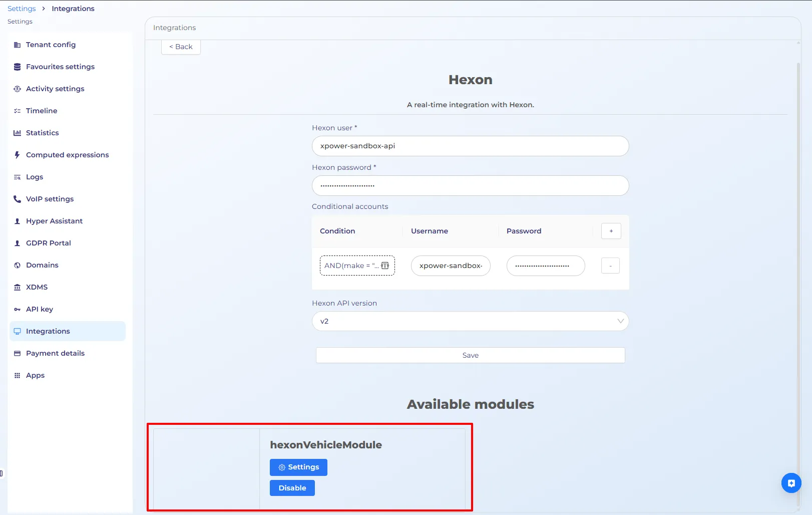Disable the hexonVehicleModule
Image resolution: width=812 pixels, height=515 pixels.
point(292,488)
